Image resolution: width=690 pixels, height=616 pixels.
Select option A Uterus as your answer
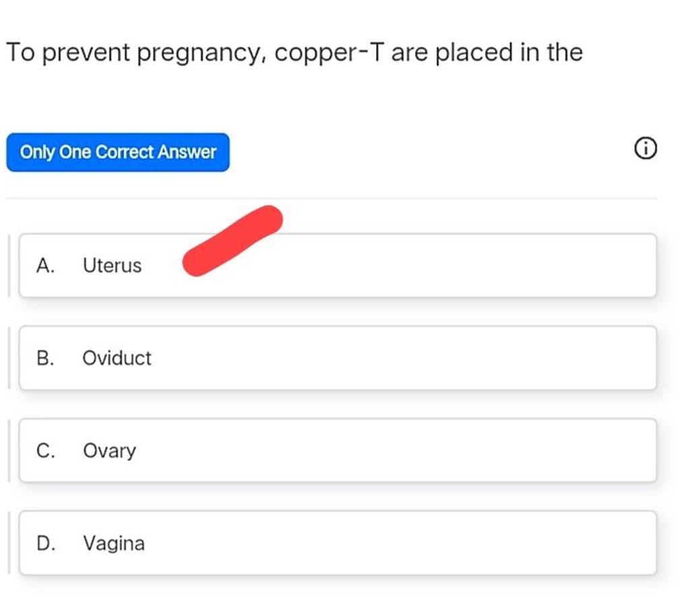click(x=337, y=266)
